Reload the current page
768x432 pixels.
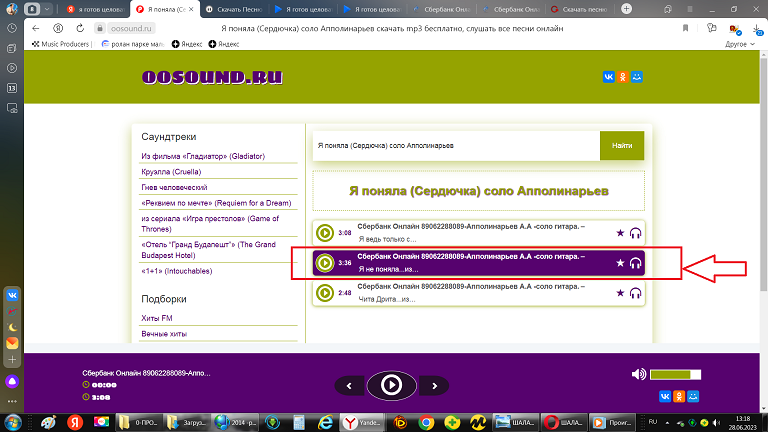[80, 28]
